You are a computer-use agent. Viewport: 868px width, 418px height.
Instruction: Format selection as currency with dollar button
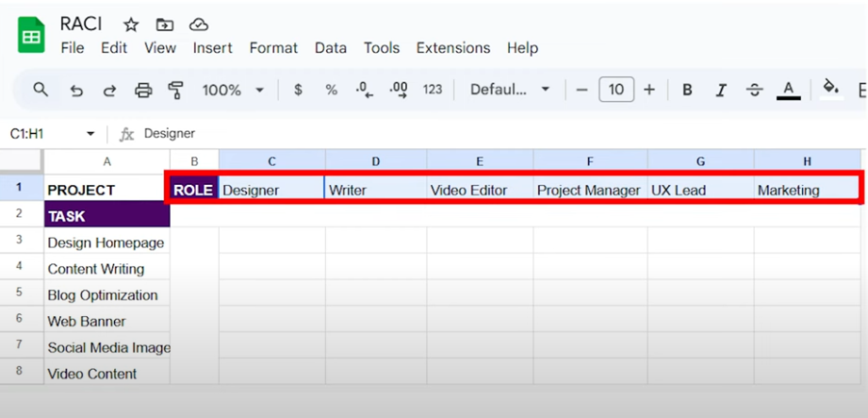[x=298, y=90]
